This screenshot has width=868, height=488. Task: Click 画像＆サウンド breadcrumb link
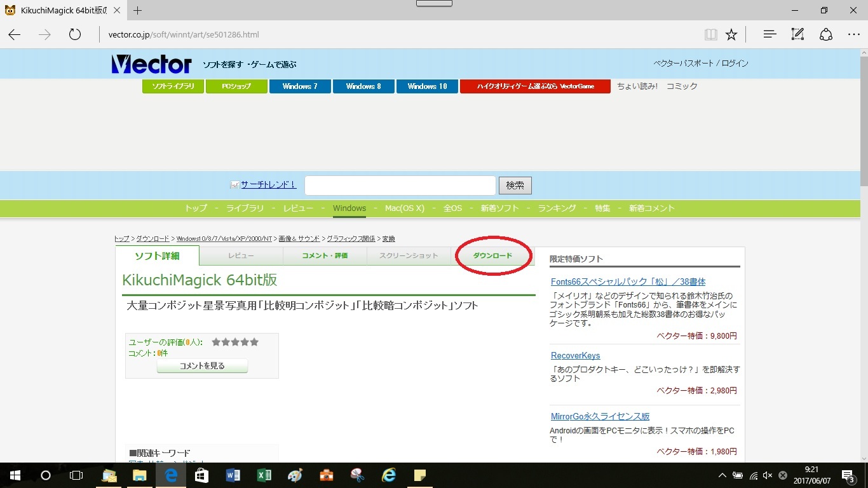(x=299, y=238)
